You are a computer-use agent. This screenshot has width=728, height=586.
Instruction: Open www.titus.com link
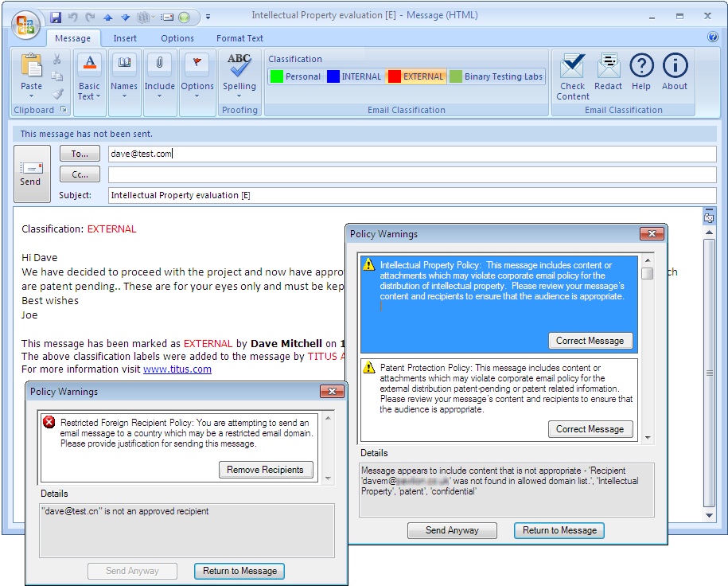click(177, 369)
